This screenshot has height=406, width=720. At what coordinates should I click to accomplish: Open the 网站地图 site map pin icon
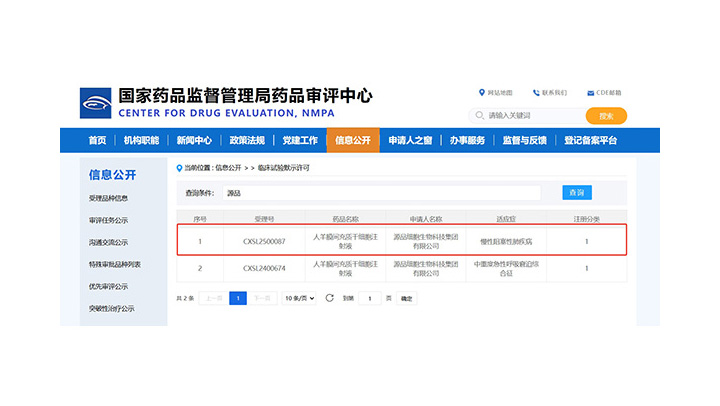pos(482,92)
